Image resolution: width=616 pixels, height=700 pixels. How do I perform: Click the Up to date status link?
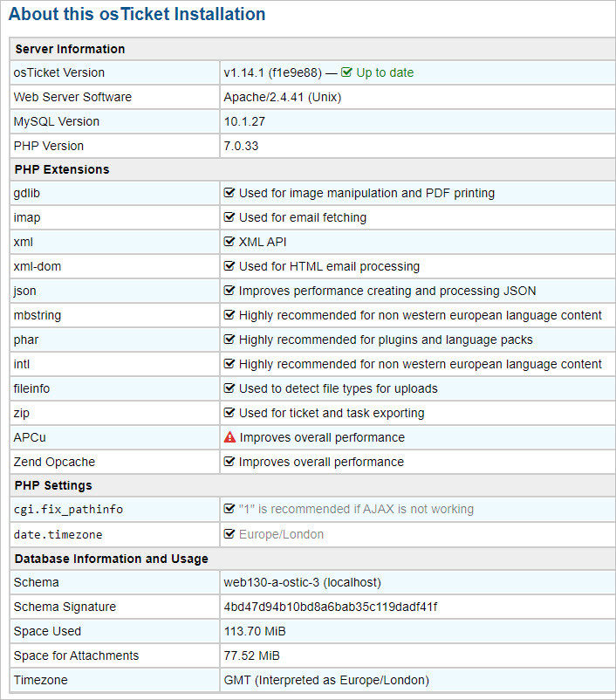385,72
